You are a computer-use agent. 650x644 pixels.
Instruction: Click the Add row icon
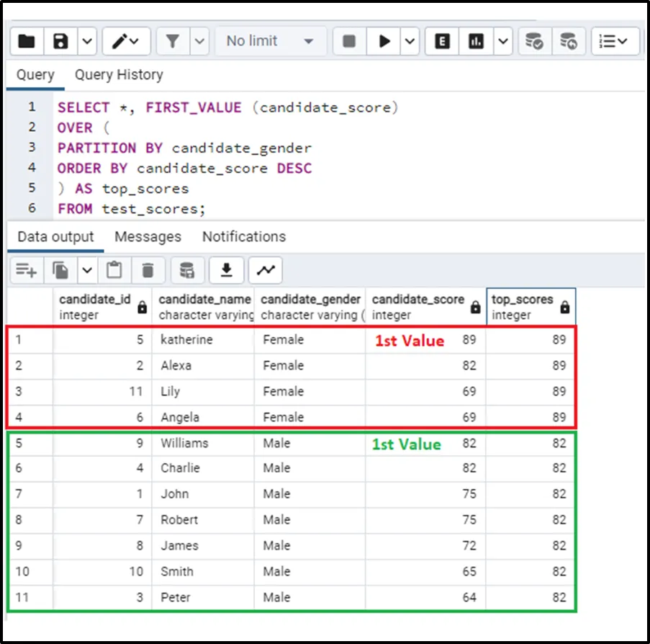click(27, 270)
